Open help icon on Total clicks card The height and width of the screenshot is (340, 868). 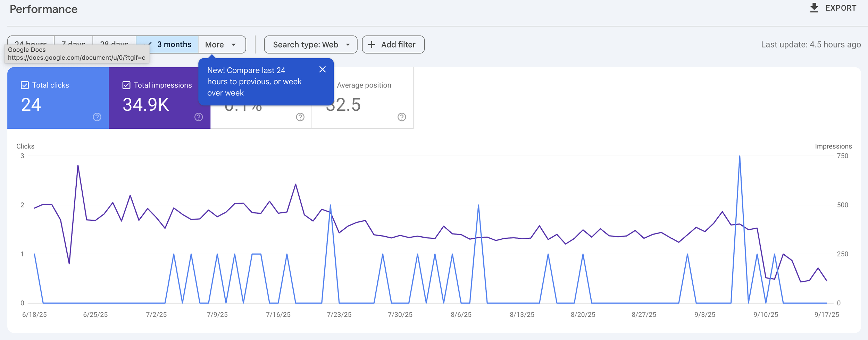point(97,117)
